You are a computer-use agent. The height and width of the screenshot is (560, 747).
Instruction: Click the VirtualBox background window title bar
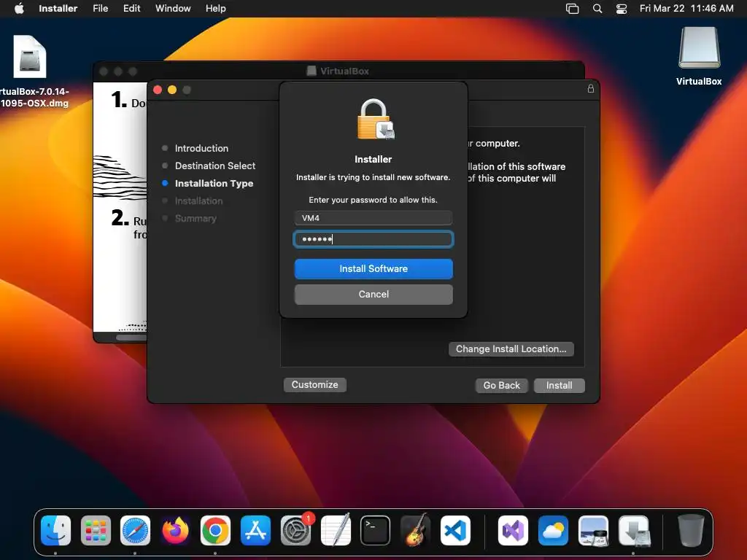pyautogui.click(x=338, y=71)
